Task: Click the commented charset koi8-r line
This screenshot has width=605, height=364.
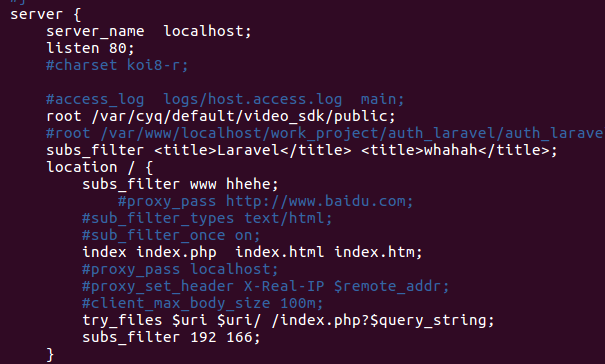Action: point(117,65)
